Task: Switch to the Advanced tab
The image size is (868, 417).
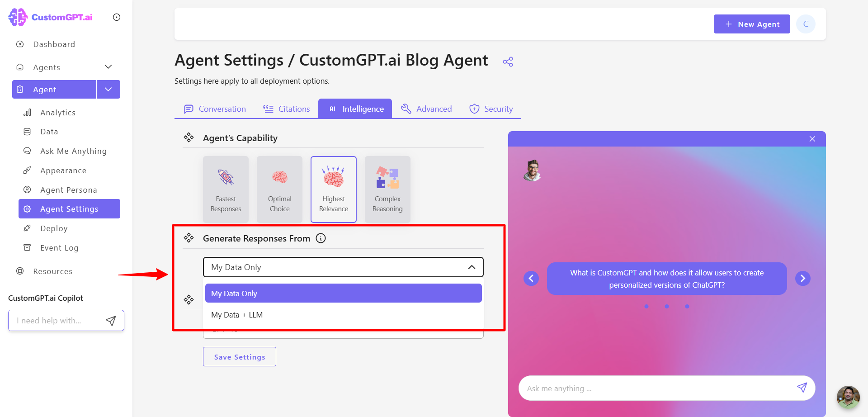Action: click(x=426, y=109)
